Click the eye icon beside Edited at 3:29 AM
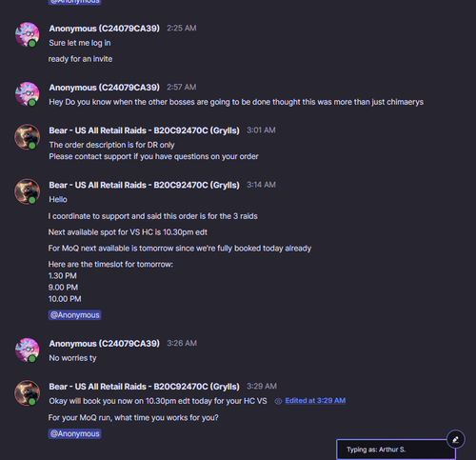Screen dimensions: 476x460 click(278, 401)
